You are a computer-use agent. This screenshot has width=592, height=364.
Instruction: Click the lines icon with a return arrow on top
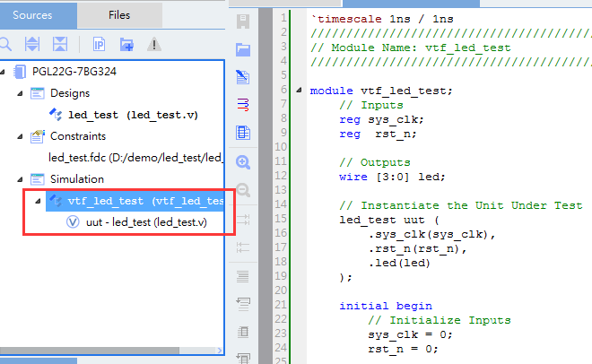coord(243,304)
